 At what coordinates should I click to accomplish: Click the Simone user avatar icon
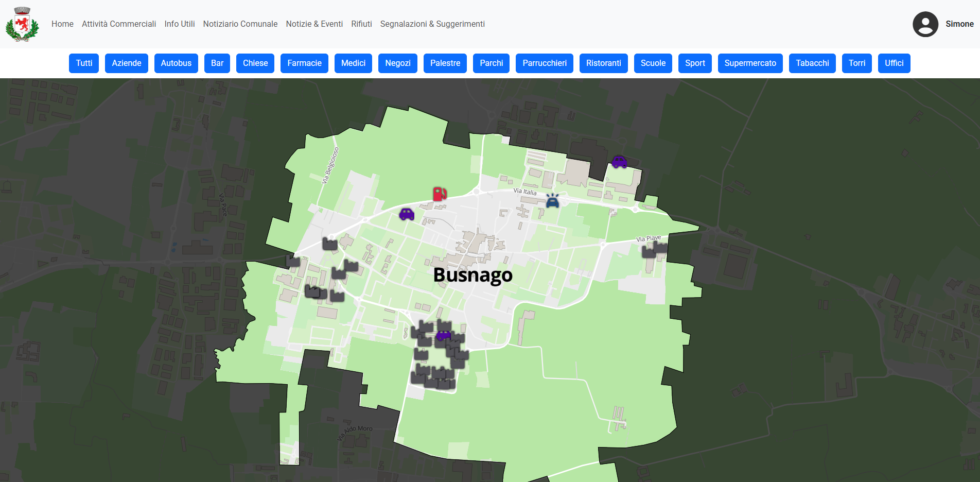(x=925, y=24)
